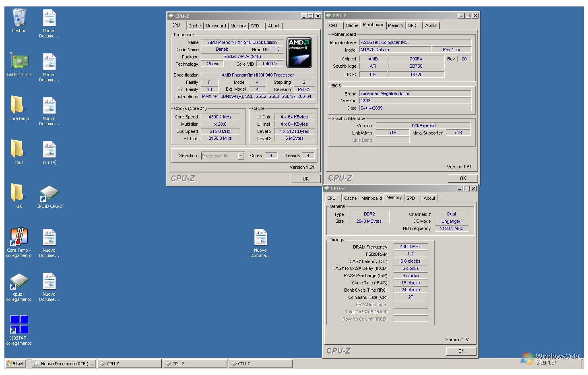
Task: Open Memory tab in CPU window
Action: click(238, 26)
